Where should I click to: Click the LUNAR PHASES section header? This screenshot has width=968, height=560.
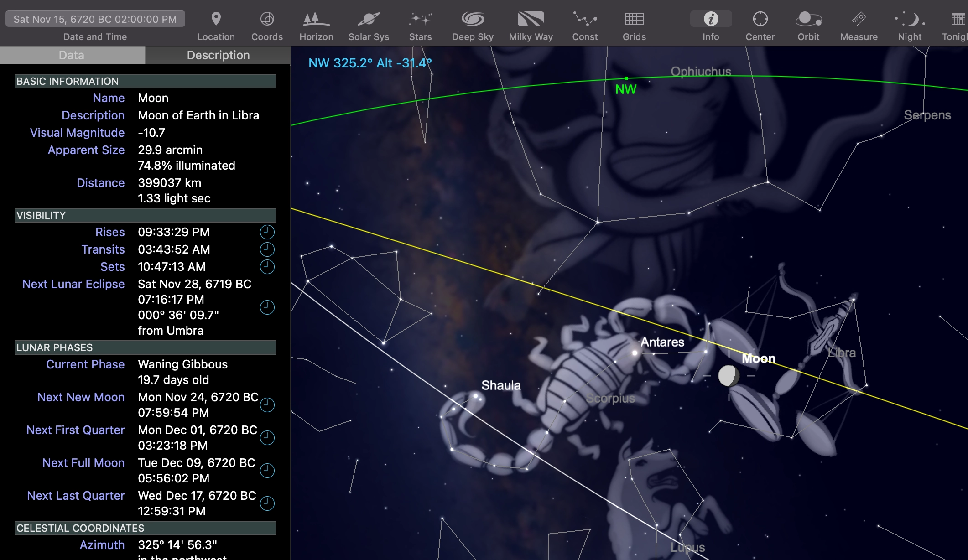tap(145, 347)
